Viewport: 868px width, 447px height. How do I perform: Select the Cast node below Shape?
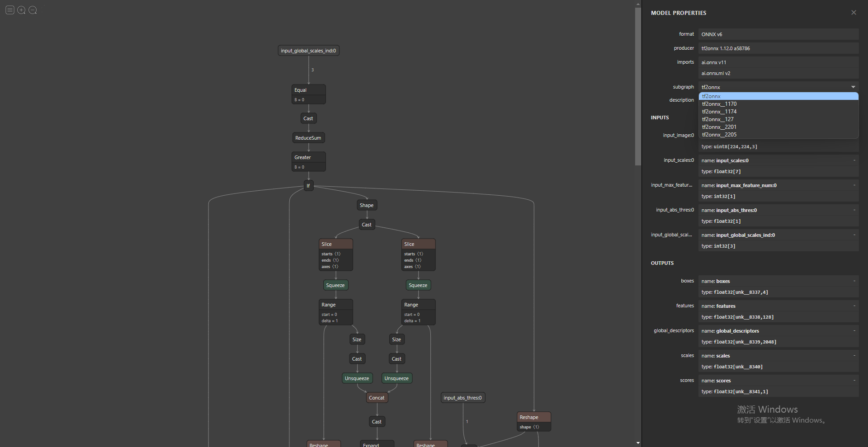click(x=367, y=225)
